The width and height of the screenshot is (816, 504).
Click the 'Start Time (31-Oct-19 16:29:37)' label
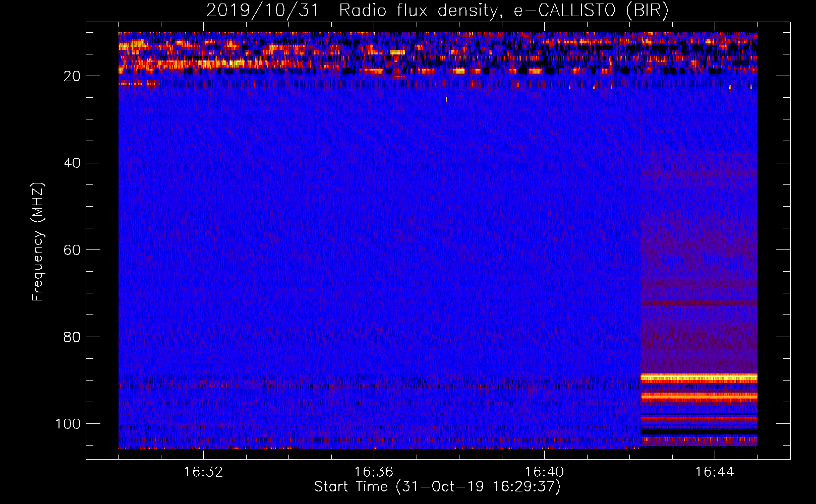point(437,487)
